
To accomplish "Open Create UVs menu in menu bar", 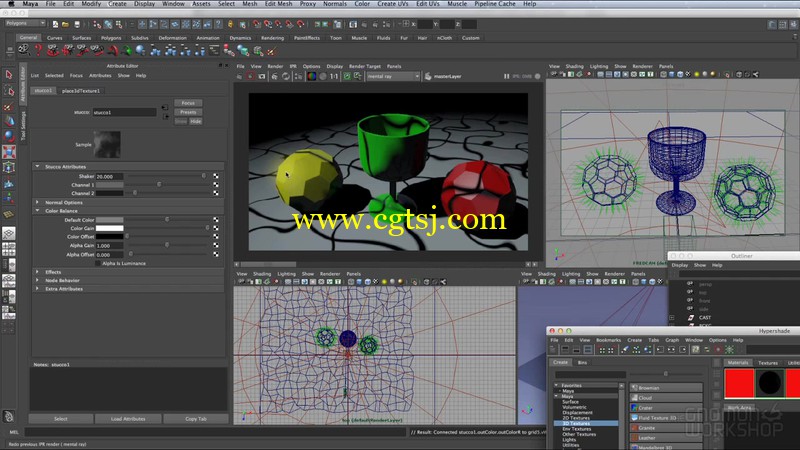I will click(x=392, y=4).
